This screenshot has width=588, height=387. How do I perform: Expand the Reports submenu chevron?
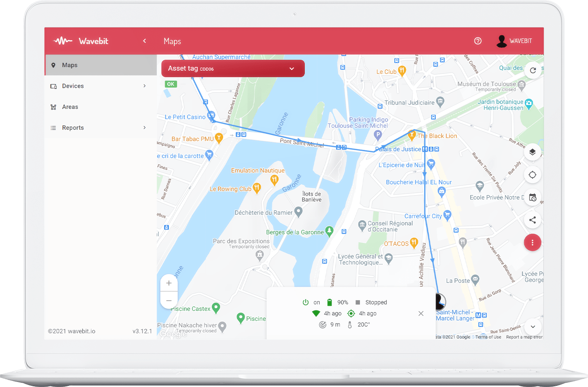(x=144, y=128)
